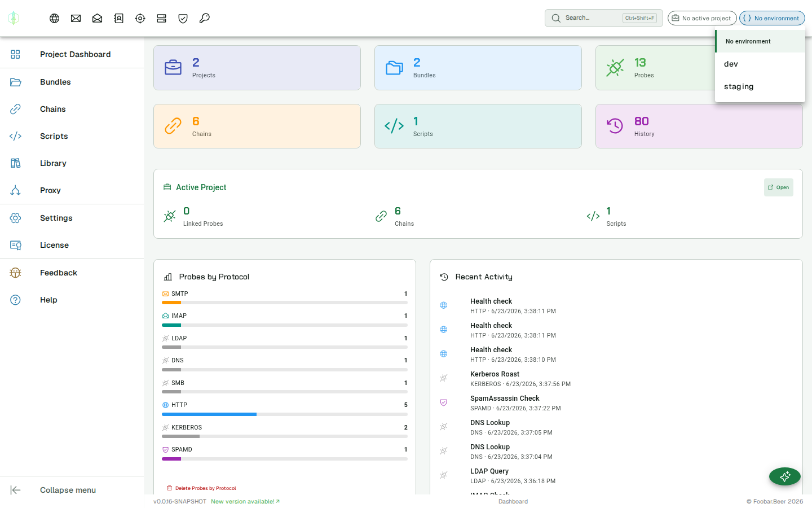Image resolution: width=812 pixels, height=508 pixels.
Task: Click the contact book icon in toolbar
Action: coord(119,19)
